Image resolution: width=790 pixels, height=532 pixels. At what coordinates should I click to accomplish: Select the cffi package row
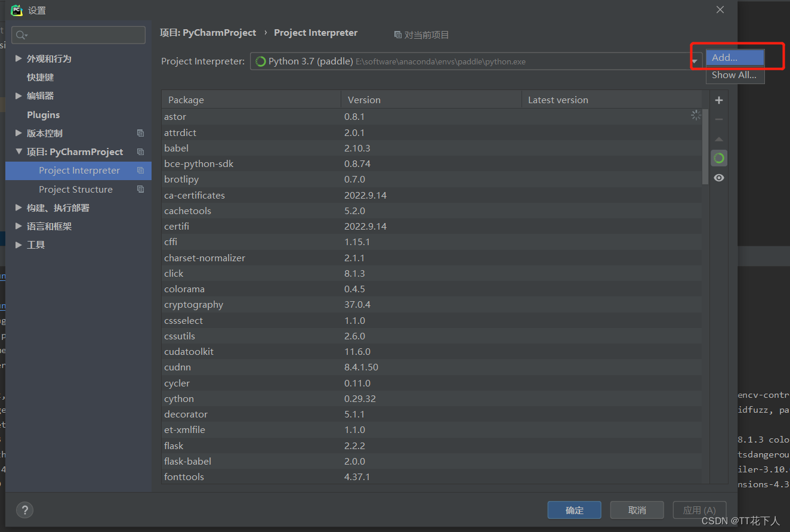point(431,242)
